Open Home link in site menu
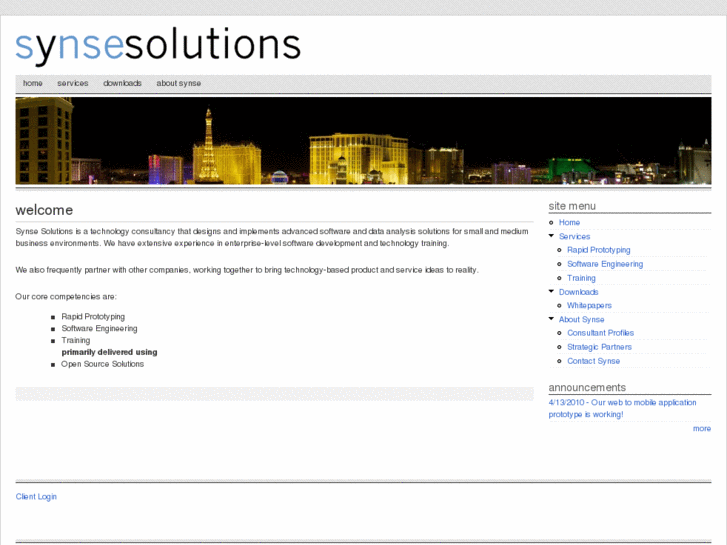This screenshot has width=727, height=545. point(569,223)
